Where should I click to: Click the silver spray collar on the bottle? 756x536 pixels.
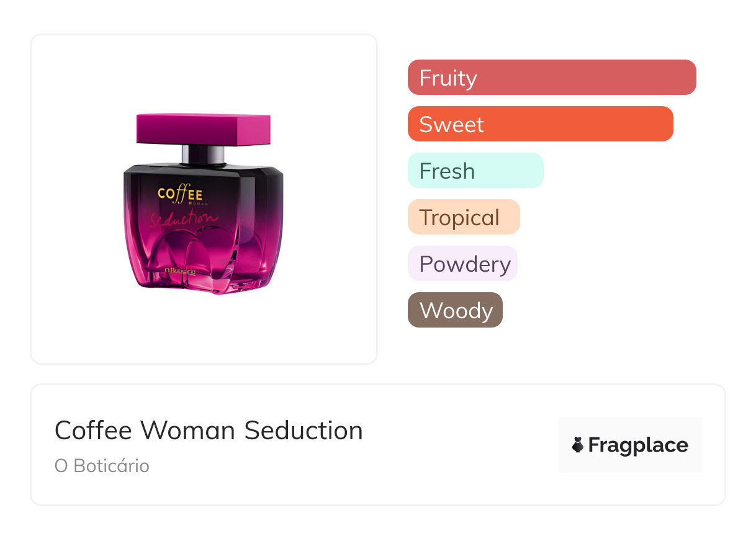pos(203,154)
